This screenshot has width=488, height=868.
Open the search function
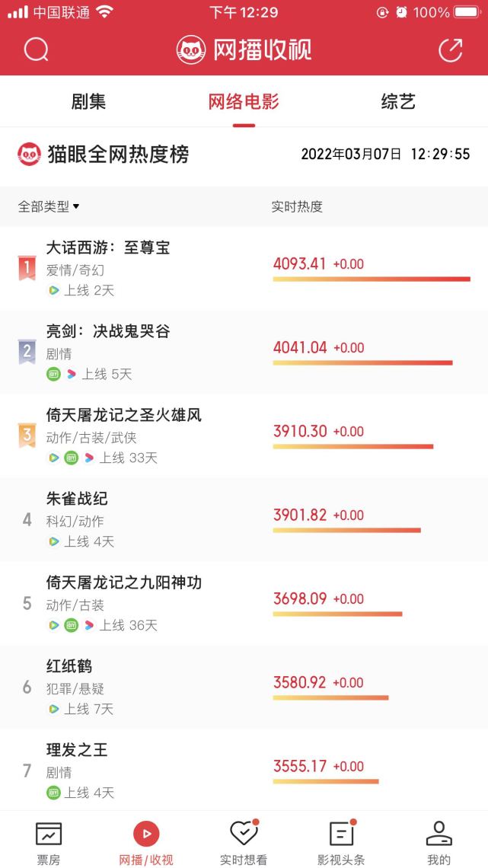coord(35,49)
